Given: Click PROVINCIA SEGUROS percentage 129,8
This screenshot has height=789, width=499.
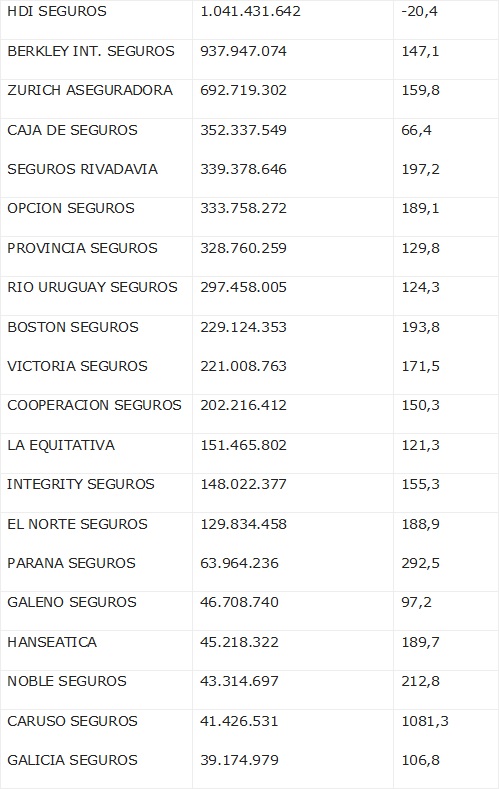Looking at the screenshot, I should click(421, 248).
